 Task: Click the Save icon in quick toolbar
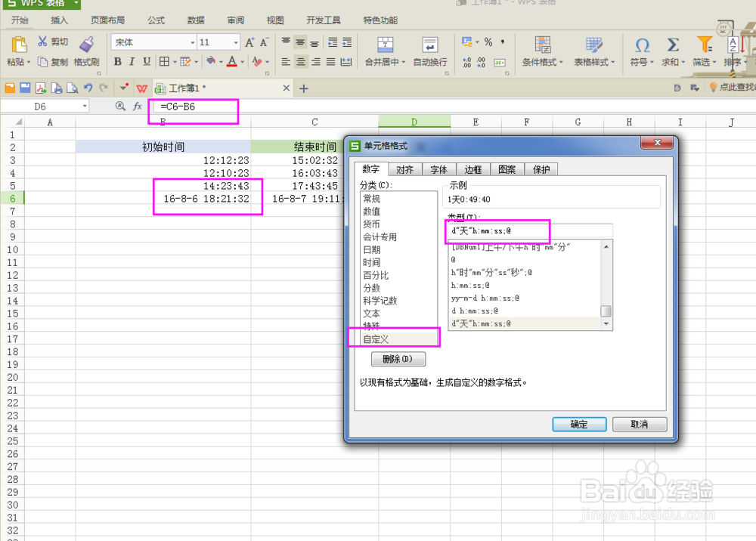pos(25,88)
